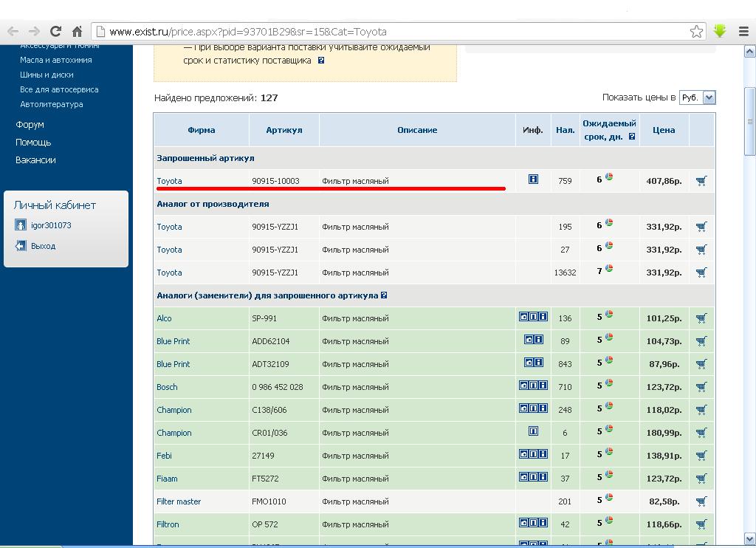The height and width of the screenshot is (548, 756).
Task: Add Toyota 90915-10003 filter to cart
Action: pyautogui.click(x=701, y=181)
